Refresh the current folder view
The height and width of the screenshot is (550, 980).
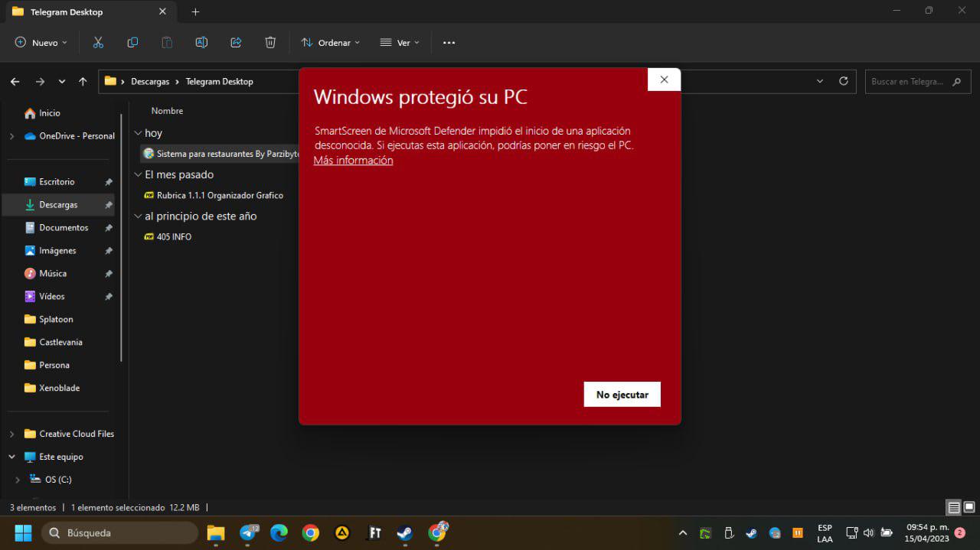coord(844,81)
